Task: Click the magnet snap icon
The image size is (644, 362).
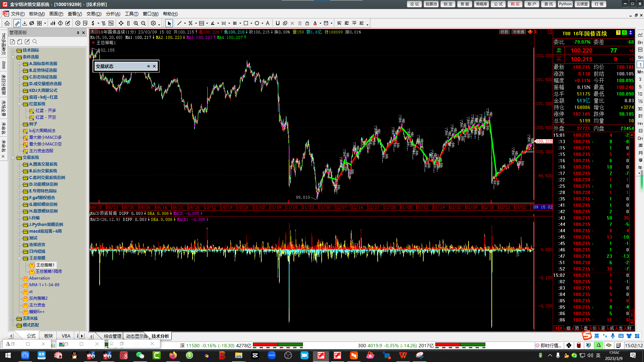Action: [277, 23]
